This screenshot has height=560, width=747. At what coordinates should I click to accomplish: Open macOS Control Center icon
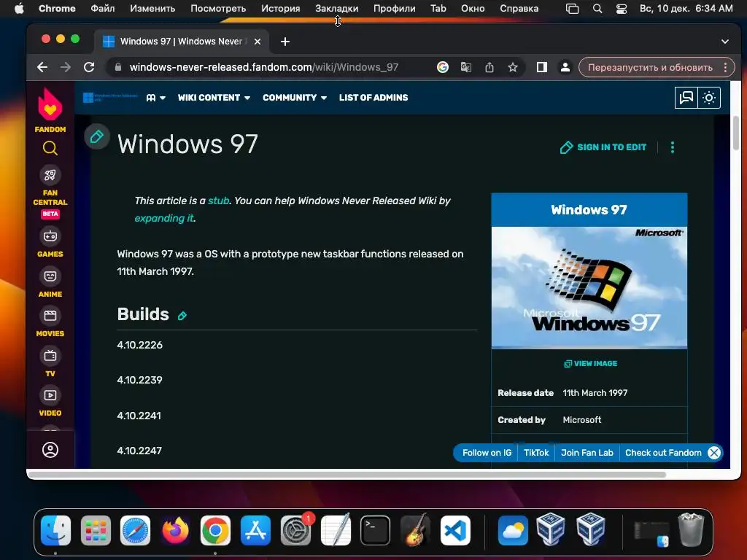622,9
